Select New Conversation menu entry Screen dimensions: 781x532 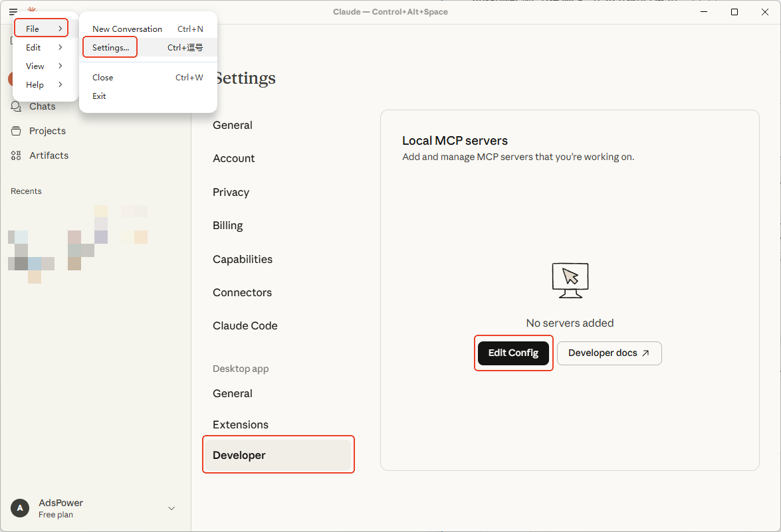click(127, 29)
